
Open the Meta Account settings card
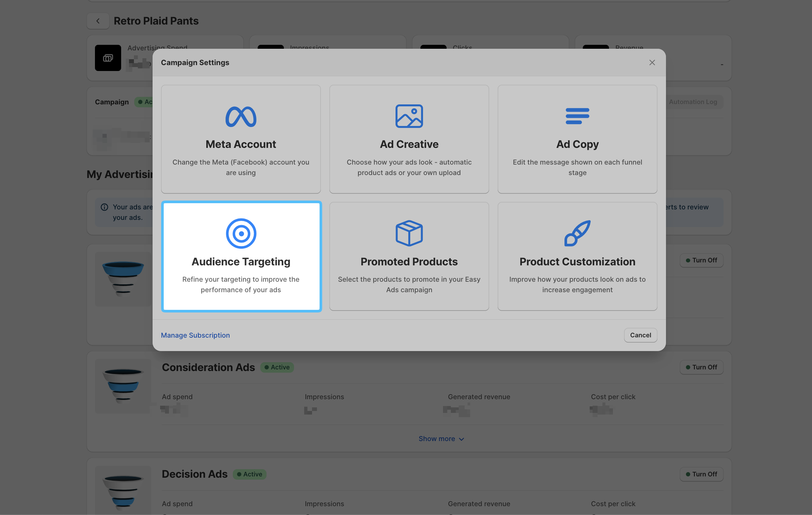[241, 139]
